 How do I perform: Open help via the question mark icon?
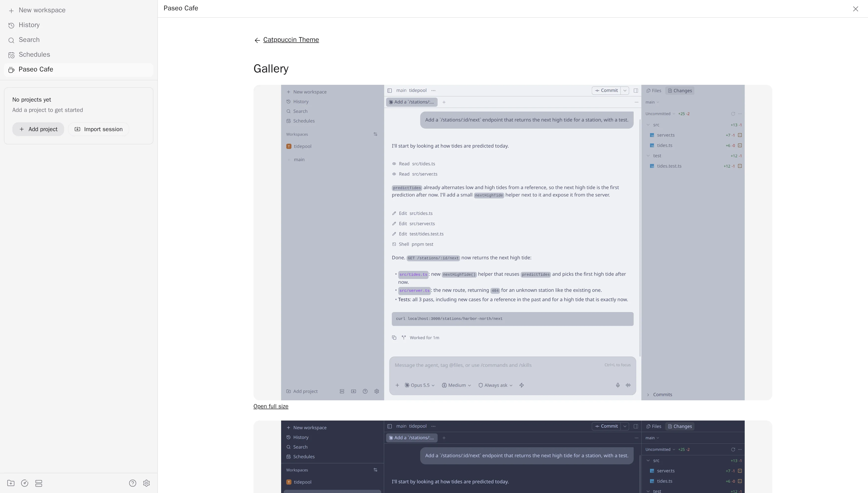click(x=133, y=483)
